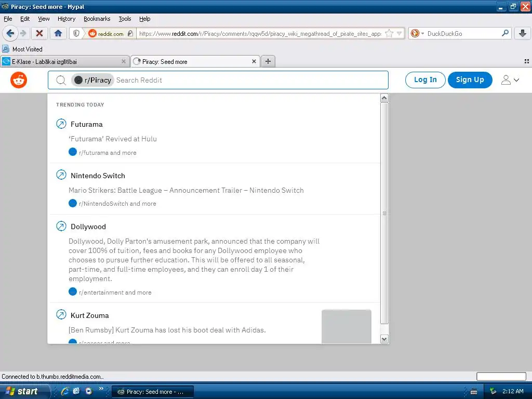The width and height of the screenshot is (532, 399).
Task: Go back with the browser Back arrow
Action: [x=10, y=33]
